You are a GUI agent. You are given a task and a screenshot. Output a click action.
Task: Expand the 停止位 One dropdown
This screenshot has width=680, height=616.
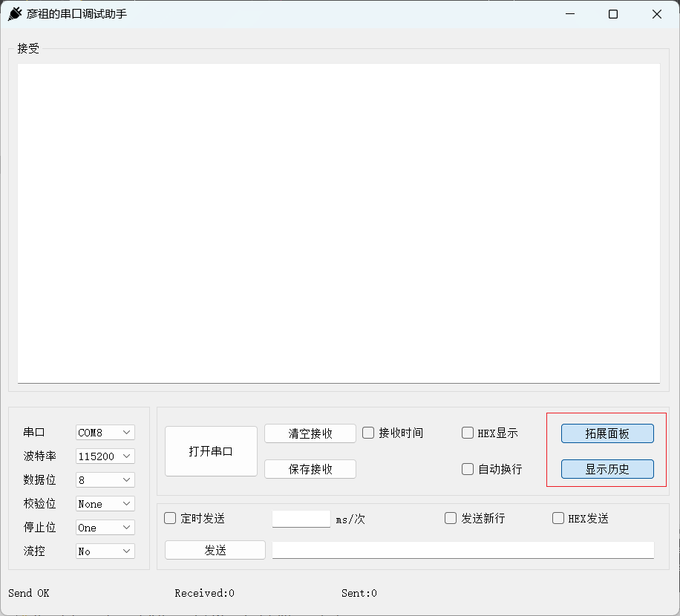[x=105, y=528]
